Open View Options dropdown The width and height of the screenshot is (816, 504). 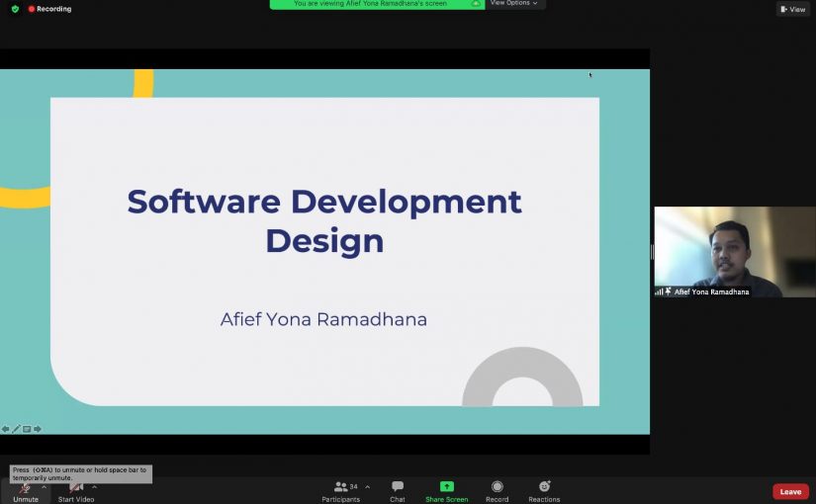pyautogui.click(x=514, y=4)
